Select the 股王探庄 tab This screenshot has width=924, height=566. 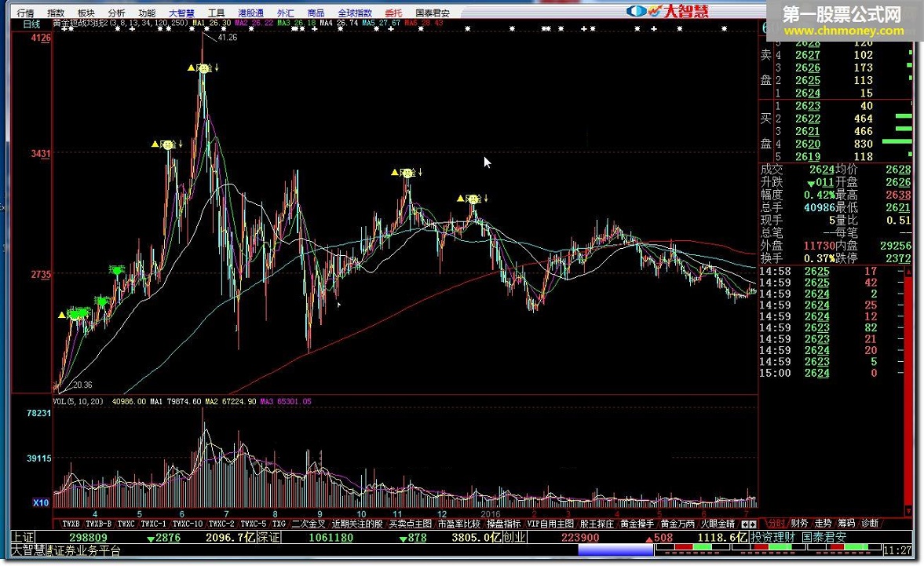tap(597, 524)
